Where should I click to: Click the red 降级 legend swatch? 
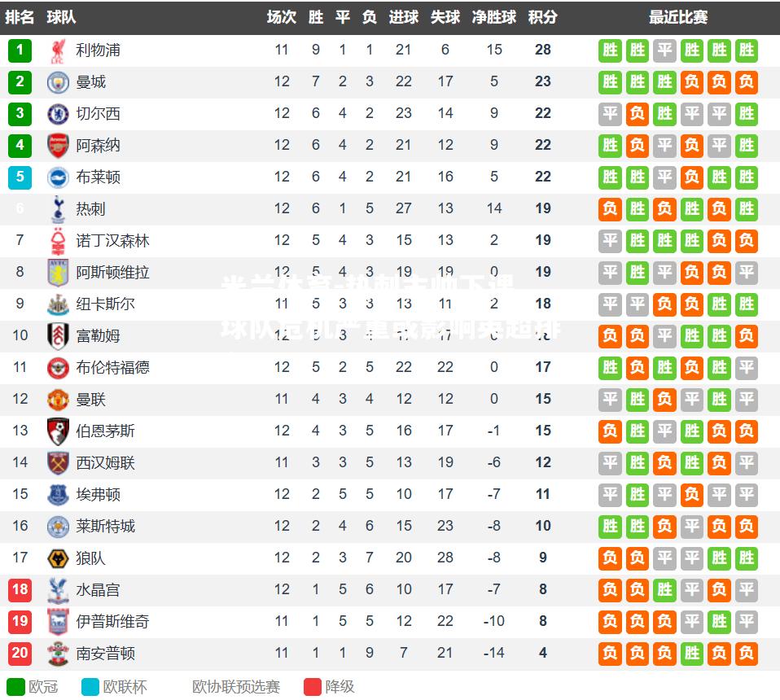313,687
